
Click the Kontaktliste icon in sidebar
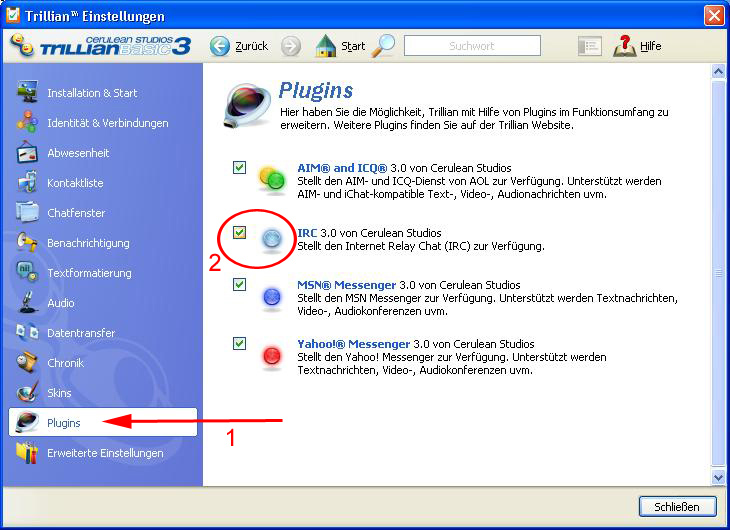tap(27, 182)
